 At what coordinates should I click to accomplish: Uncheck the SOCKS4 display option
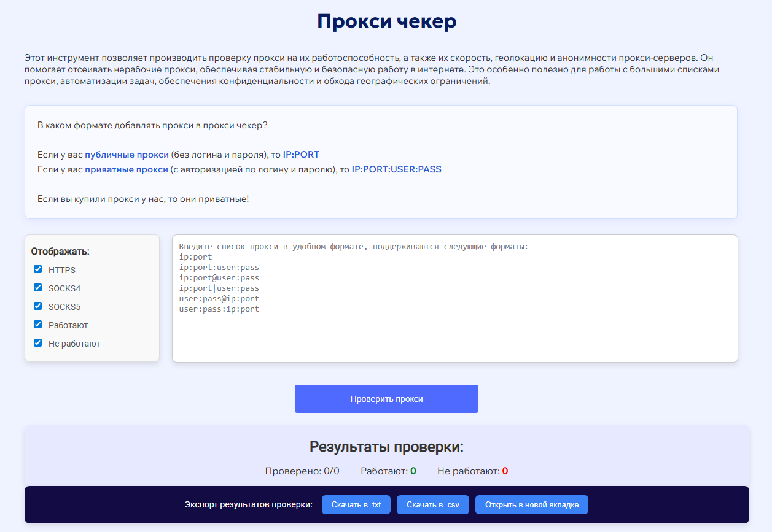point(38,288)
